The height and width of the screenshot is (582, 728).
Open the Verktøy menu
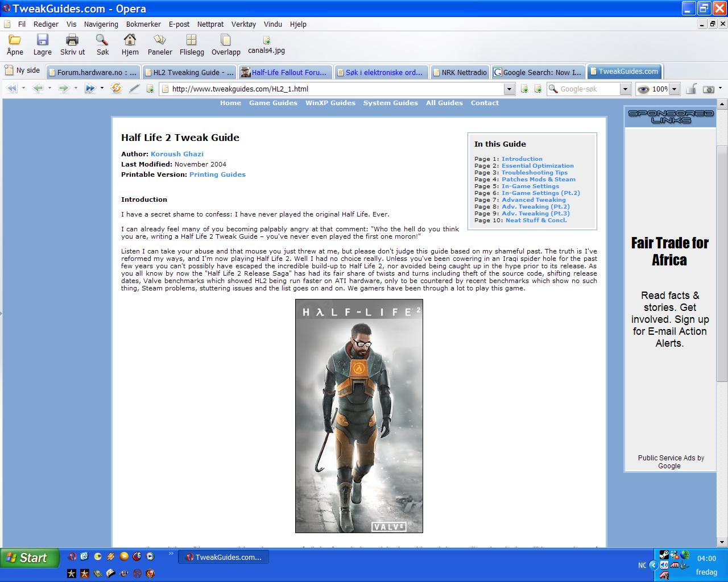(243, 24)
